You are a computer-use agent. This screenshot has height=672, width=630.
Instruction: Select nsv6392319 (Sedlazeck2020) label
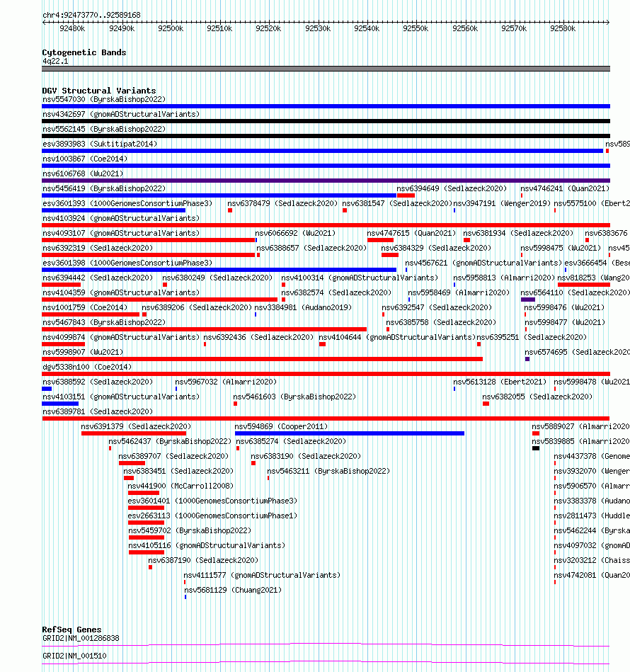tap(98, 248)
